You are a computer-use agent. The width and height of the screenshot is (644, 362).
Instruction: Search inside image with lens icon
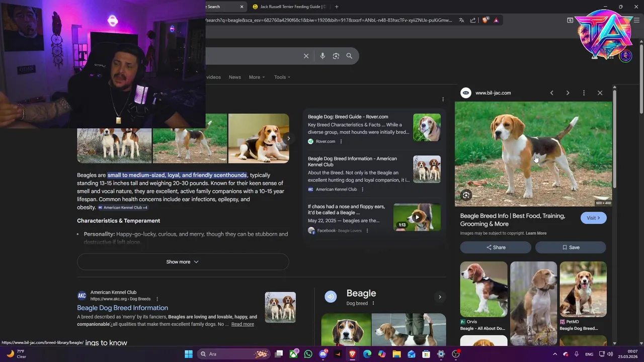(466, 196)
